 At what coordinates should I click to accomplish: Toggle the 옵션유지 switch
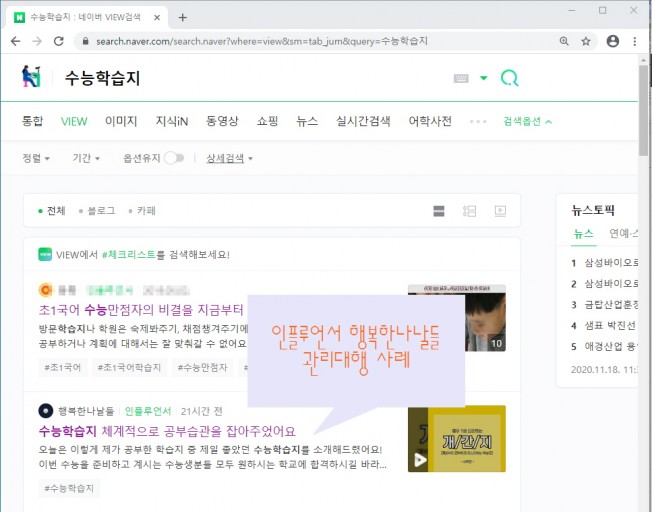pos(174,158)
